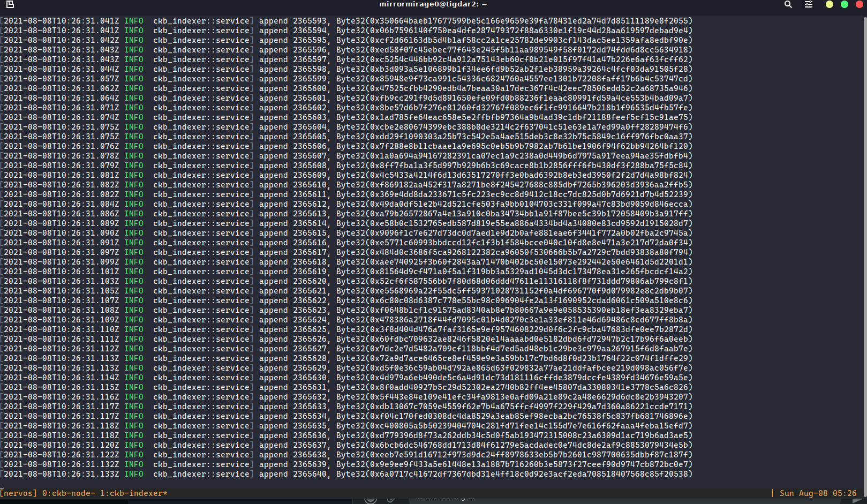
Task: Click block number 2365602
Action: click(310, 108)
